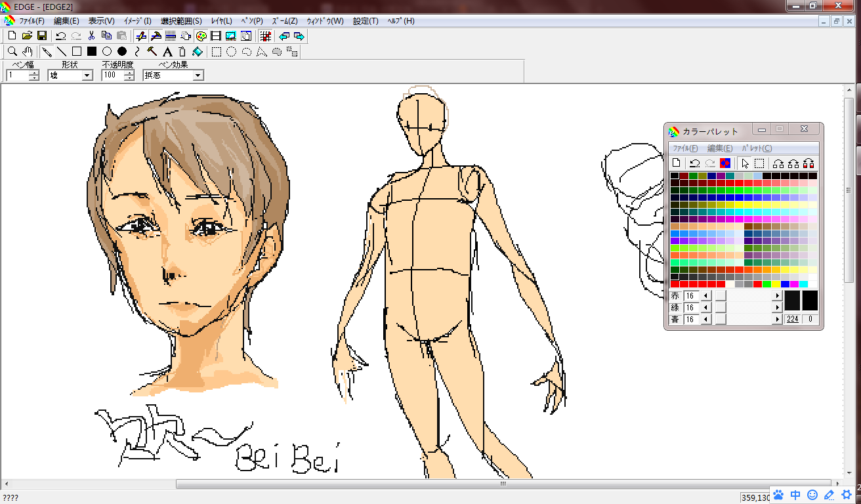Swap colors icon in color palette window
Image resolution: width=861 pixels, height=504 pixels.
click(725, 163)
